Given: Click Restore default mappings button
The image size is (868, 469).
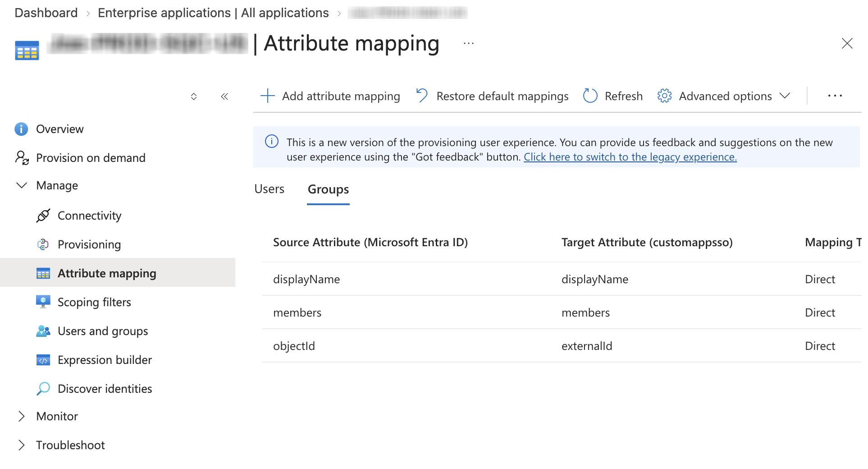Looking at the screenshot, I should coord(492,96).
